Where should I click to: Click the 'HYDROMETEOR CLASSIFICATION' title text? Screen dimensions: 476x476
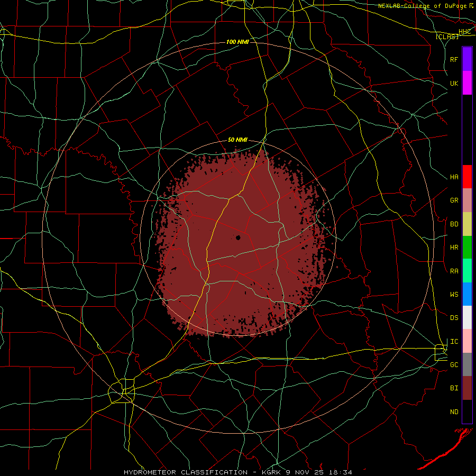[186, 472]
